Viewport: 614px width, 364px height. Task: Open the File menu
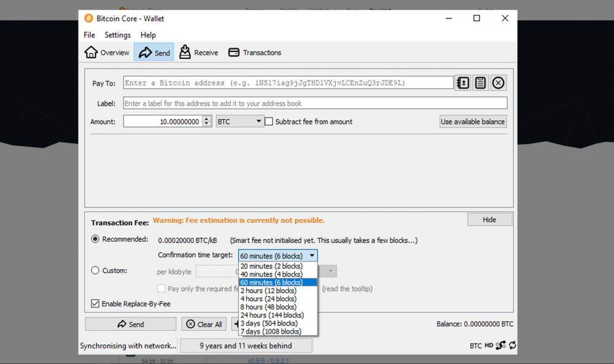coord(89,35)
